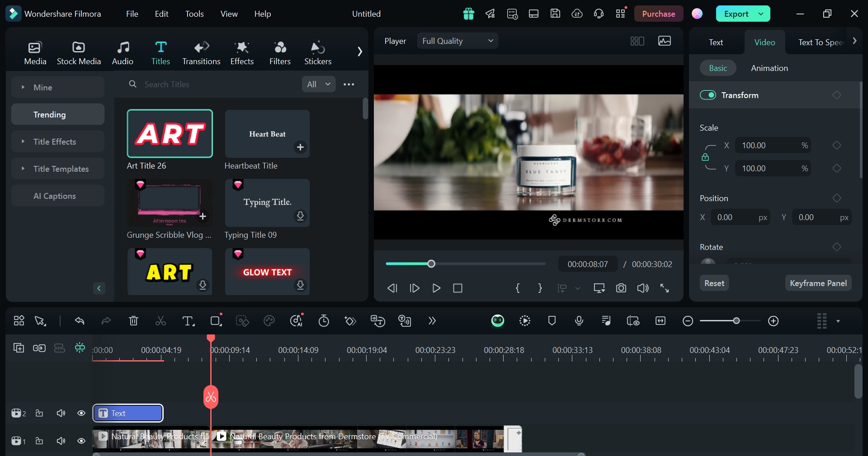The image size is (868, 456).
Task: Select the Text clip on track 2
Action: [128, 413]
